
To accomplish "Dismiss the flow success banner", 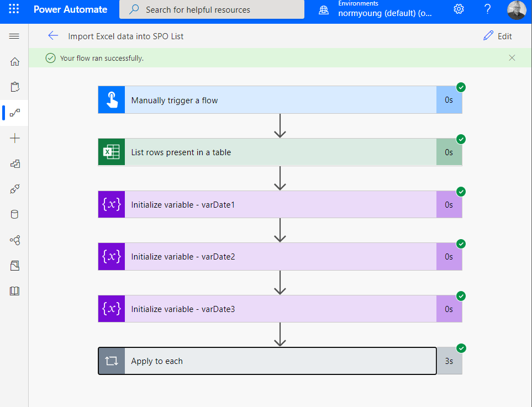I will pyautogui.click(x=512, y=57).
